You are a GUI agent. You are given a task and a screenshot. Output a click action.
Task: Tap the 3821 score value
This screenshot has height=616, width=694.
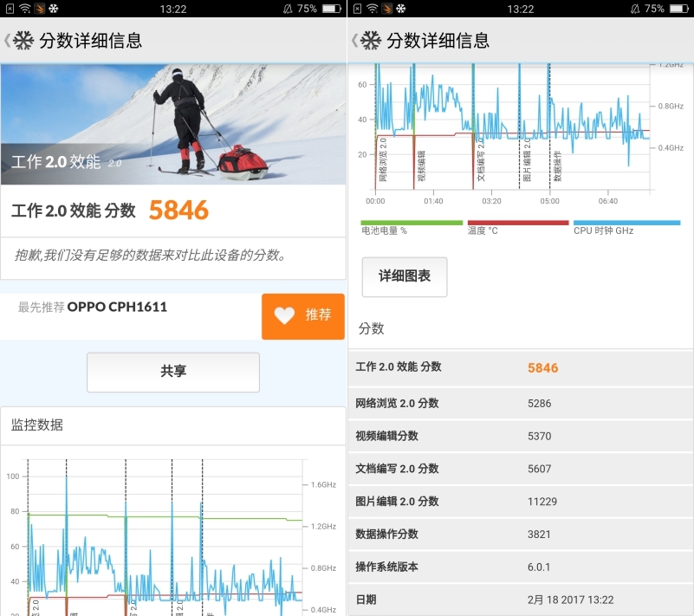[x=539, y=535]
